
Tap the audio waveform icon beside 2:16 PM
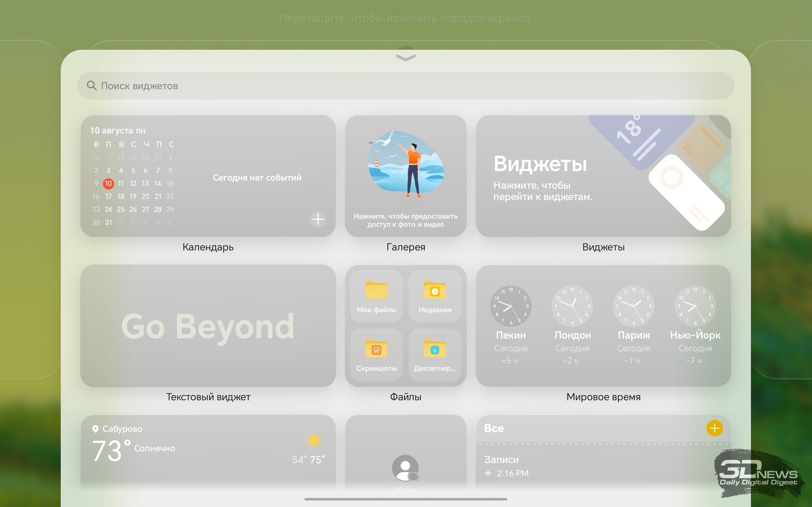[488, 473]
